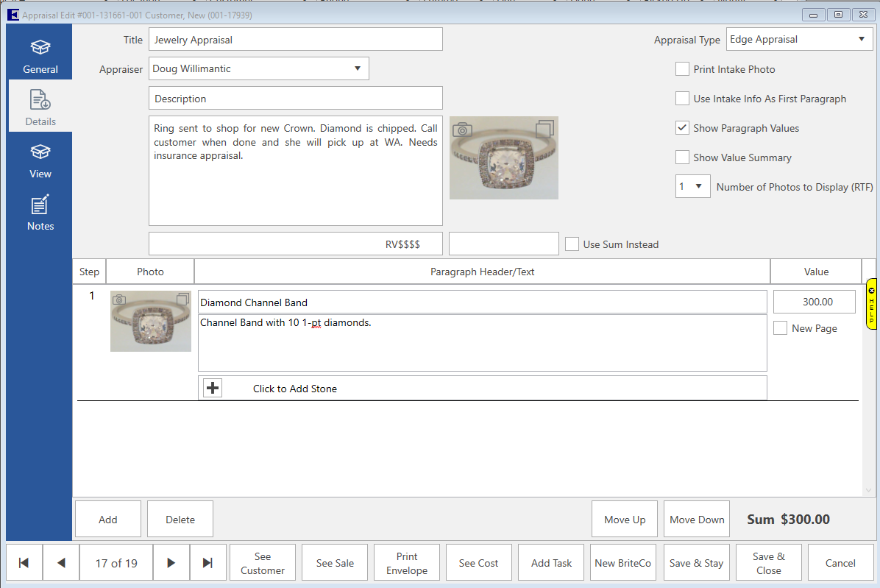Go to first record arrow
The height and width of the screenshot is (588, 880).
[24, 563]
